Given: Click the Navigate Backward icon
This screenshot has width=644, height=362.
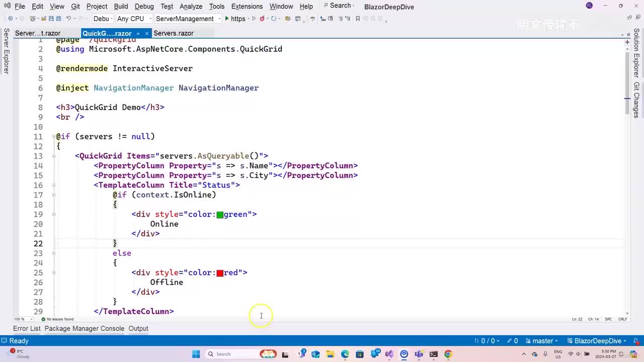Looking at the screenshot, I should [10, 19].
